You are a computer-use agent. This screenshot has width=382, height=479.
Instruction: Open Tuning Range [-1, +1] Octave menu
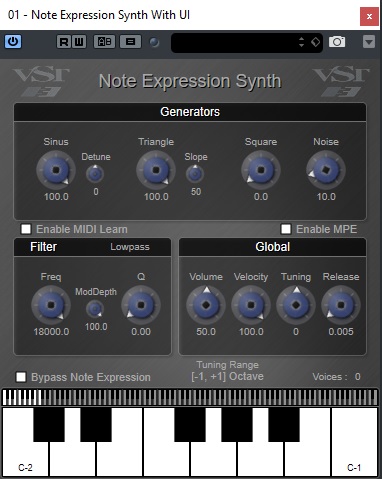tap(227, 377)
